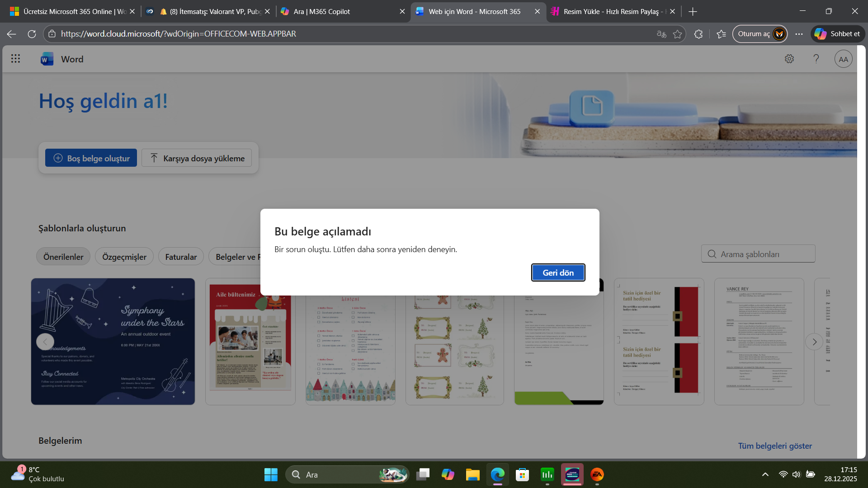
Task: Close the Ara M365 Copilot tab
Action: (x=402, y=12)
